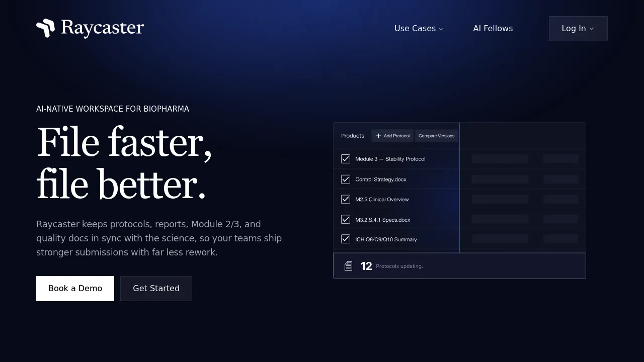Viewport: 644px width, 362px height.
Task: Click Module 3 — Stability Protocol text
Action: 390,159
